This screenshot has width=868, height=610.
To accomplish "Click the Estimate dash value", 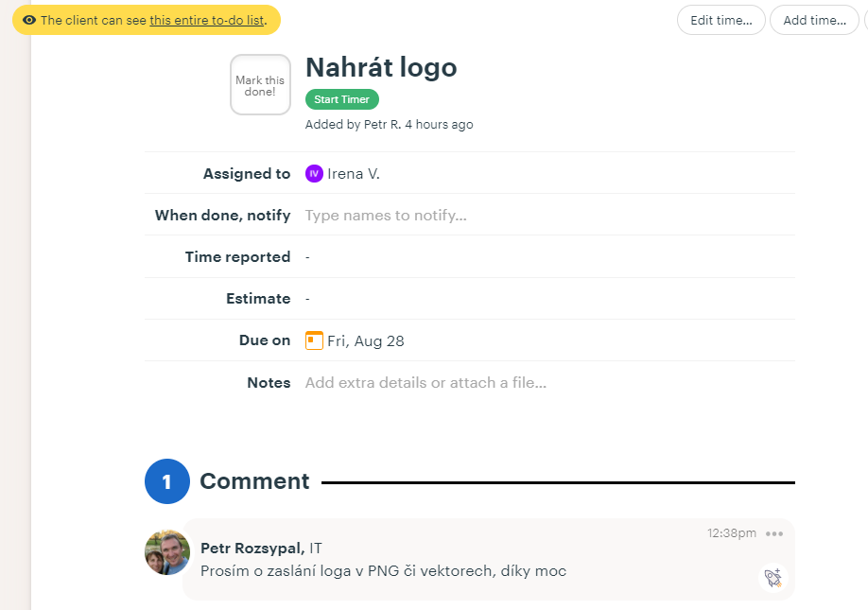I will click(x=308, y=299).
